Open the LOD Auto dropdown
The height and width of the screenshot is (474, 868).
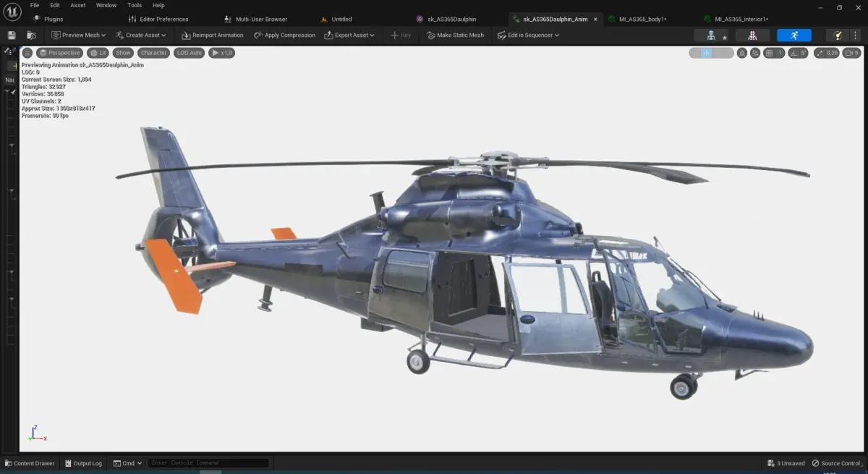tap(190, 53)
